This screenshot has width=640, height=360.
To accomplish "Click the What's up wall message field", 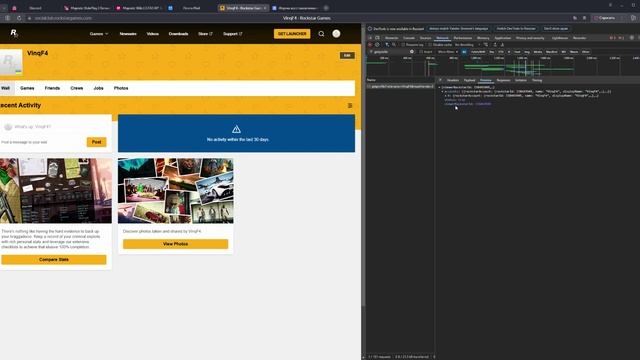I will [56, 127].
